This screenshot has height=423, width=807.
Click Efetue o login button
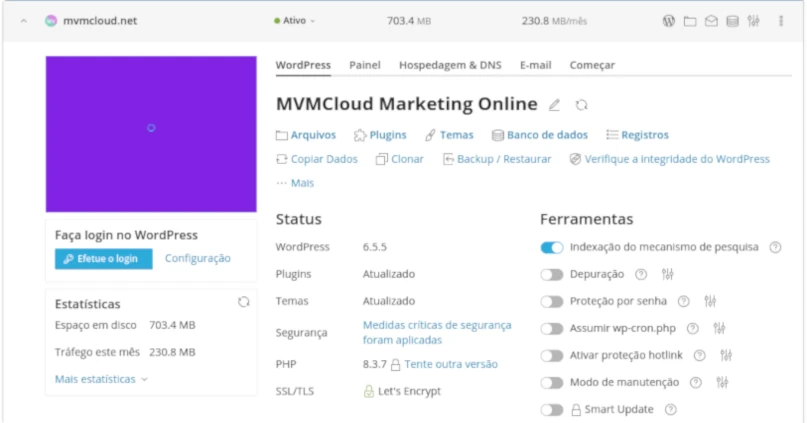(x=104, y=259)
